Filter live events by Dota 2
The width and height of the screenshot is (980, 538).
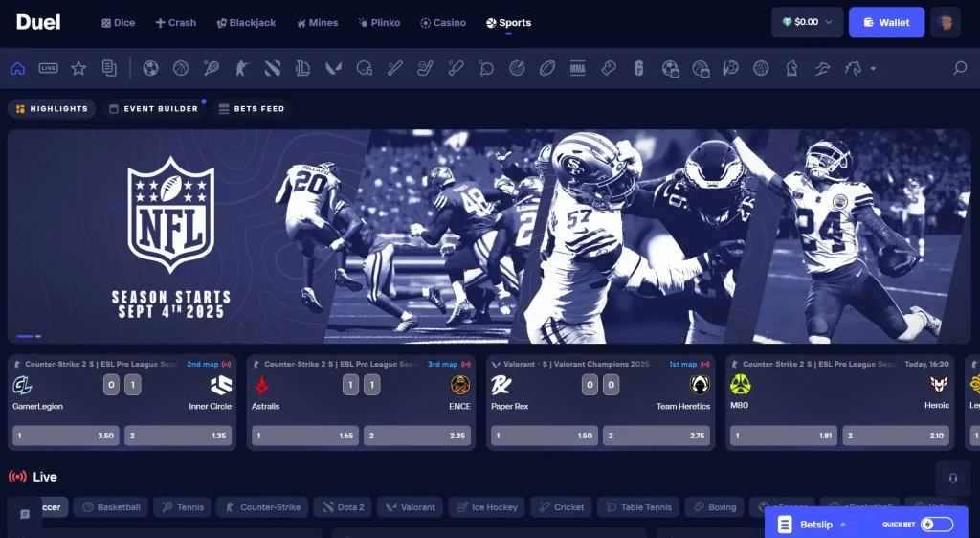click(x=342, y=507)
